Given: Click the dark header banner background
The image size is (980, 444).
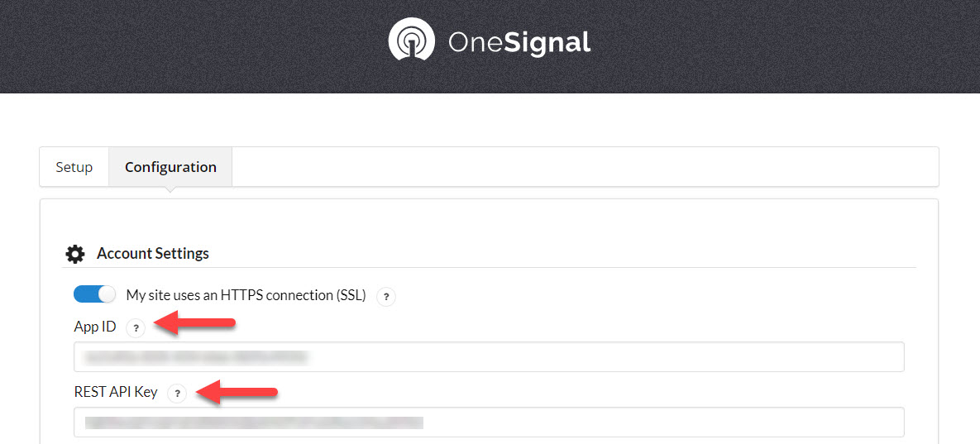Looking at the screenshot, I should (x=188, y=47).
